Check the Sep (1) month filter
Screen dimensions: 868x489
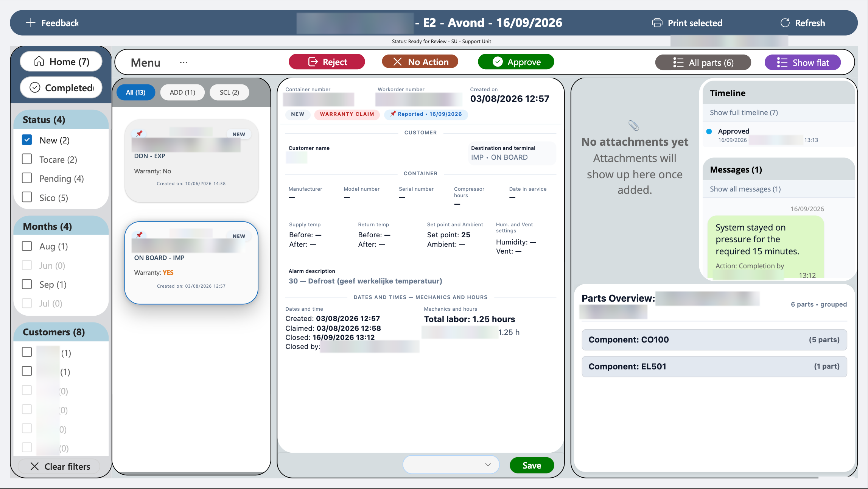coord(27,284)
